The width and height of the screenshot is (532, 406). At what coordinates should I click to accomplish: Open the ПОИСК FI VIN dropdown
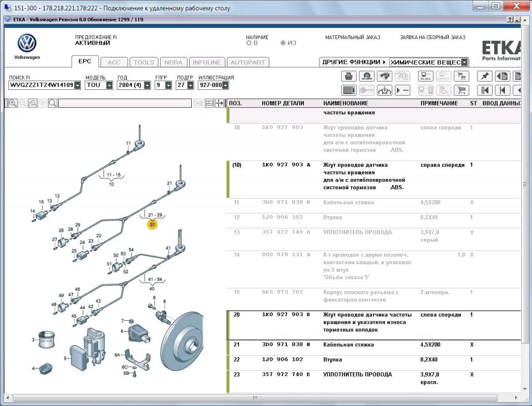pos(77,85)
